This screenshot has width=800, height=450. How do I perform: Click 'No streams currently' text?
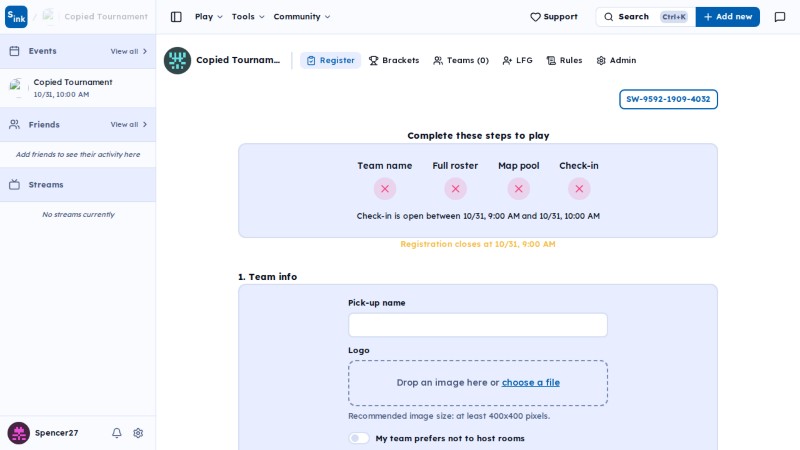78,214
